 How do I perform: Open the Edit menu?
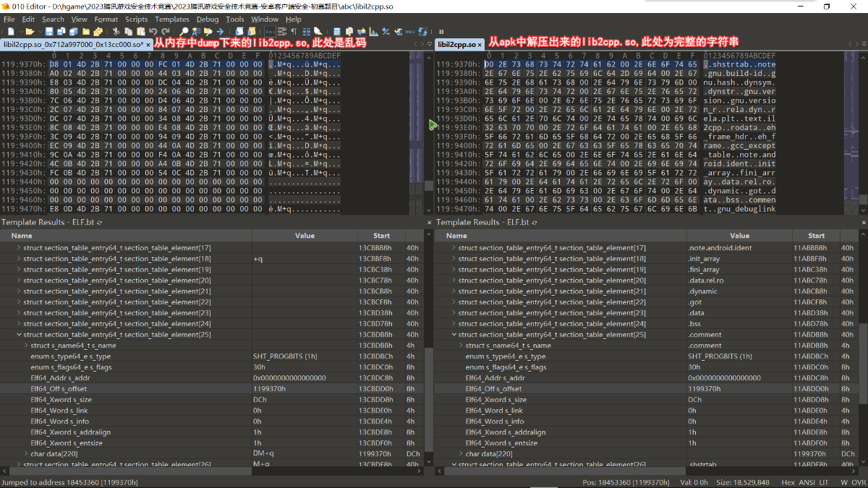pyautogui.click(x=28, y=20)
